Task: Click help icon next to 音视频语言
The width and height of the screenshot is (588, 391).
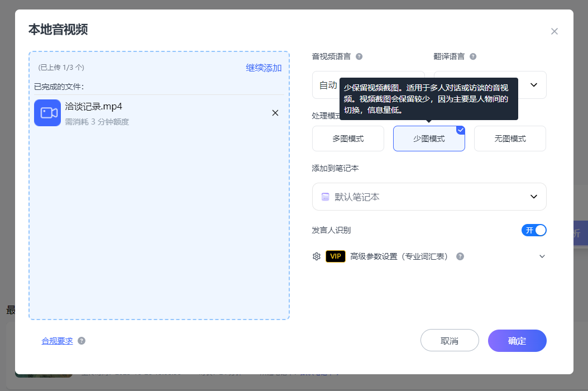Action: 359,56
